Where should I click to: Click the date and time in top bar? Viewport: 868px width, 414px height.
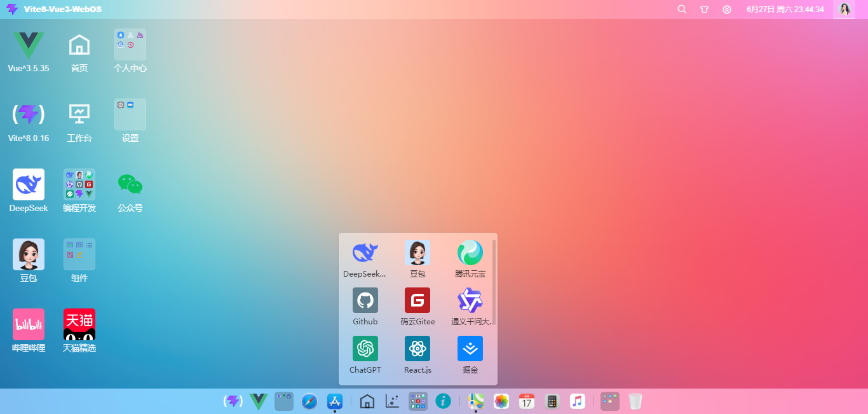click(785, 10)
